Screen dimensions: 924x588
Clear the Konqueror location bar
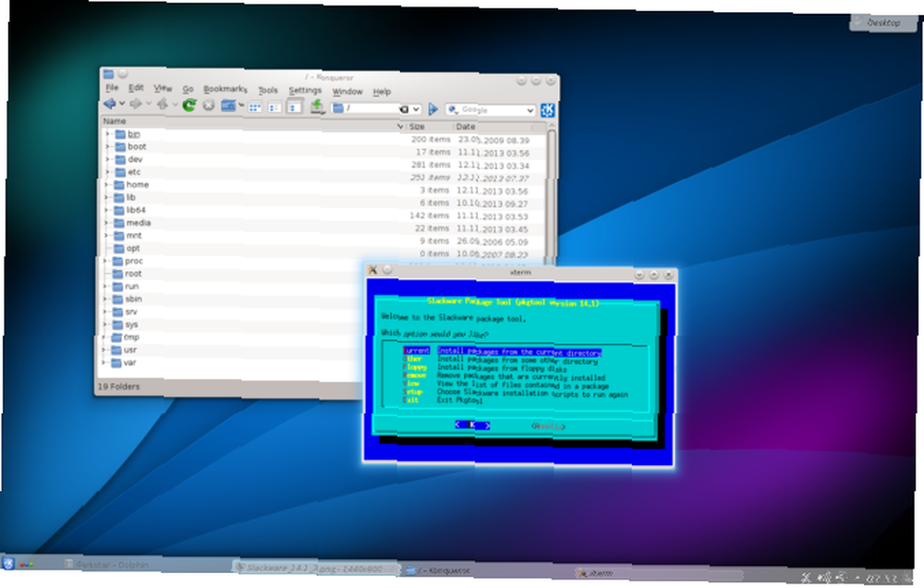(x=404, y=109)
